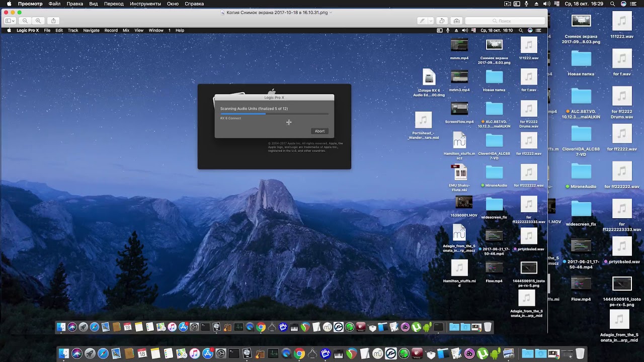Open the sidebar view dropdown in Preview toolbar
This screenshot has width=644, height=362.
(10, 21)
